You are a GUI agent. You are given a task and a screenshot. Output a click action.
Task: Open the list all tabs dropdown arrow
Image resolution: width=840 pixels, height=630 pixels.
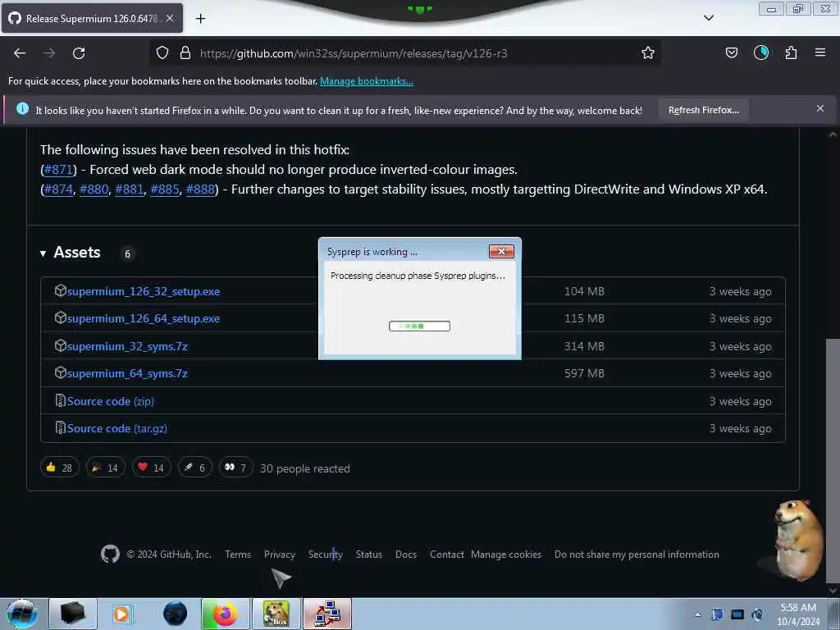[x=708, y=18]
